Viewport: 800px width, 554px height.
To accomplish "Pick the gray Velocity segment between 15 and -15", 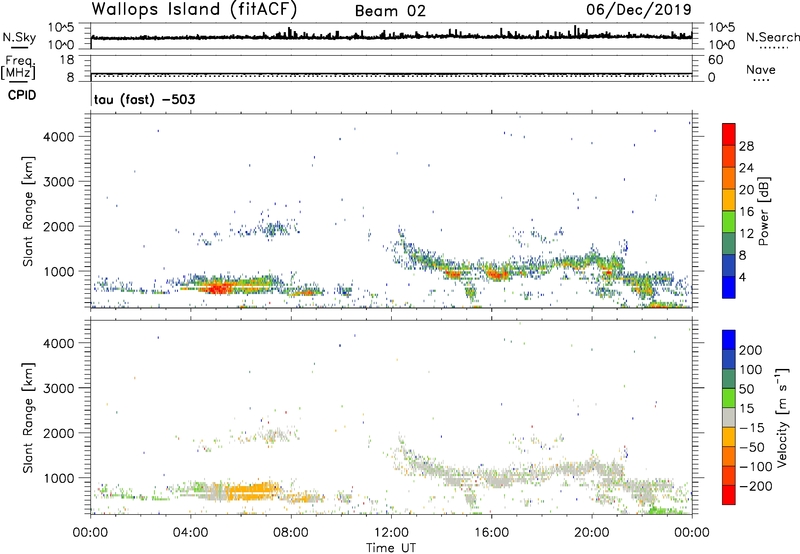I will coord(729,417).
